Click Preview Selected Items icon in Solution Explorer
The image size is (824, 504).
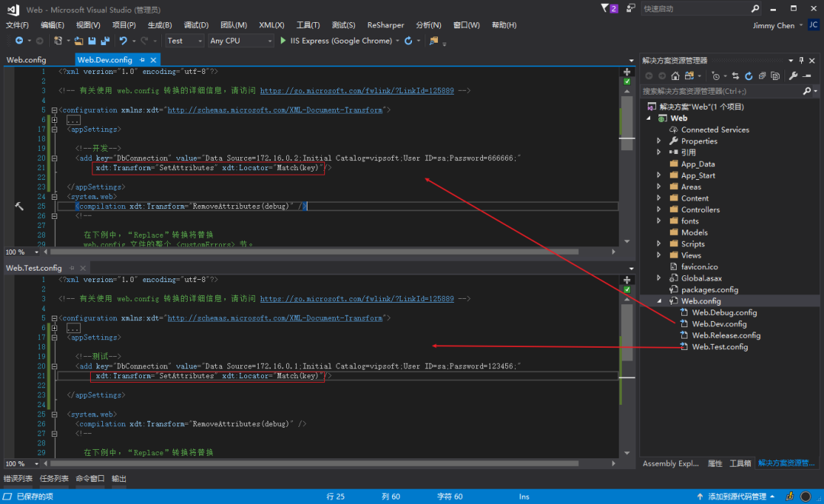tap(807, 76)
